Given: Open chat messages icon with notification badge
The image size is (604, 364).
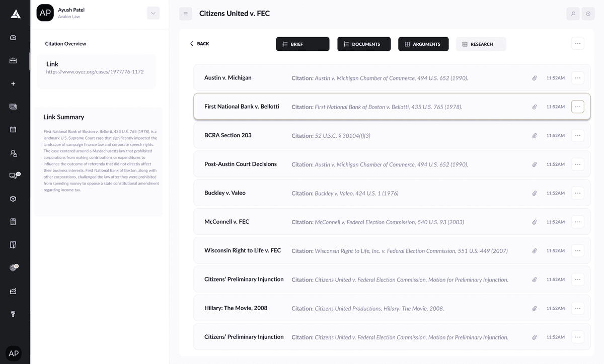Looking at the screenshot, I should [x=13, y=175].
